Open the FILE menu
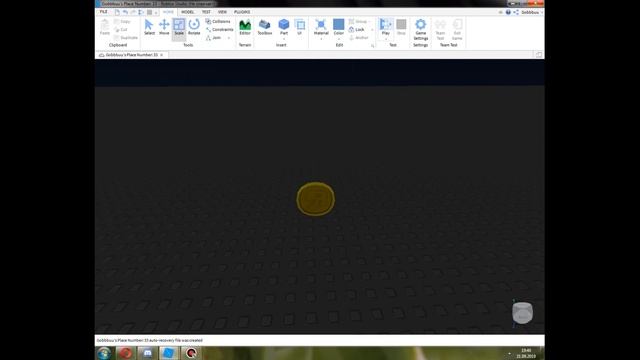This screenshot has height=360, width=640. [x=104, y=12]
